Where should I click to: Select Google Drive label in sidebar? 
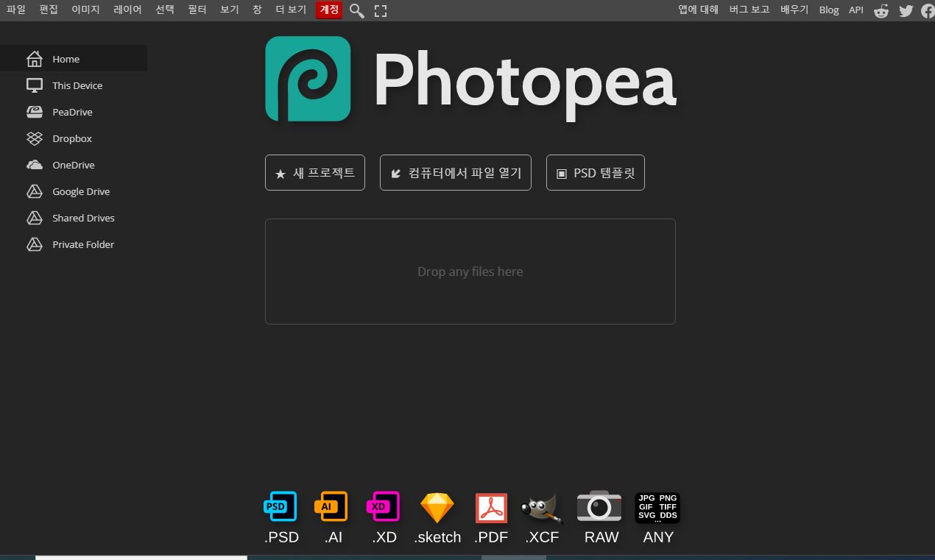coord(81,191)
